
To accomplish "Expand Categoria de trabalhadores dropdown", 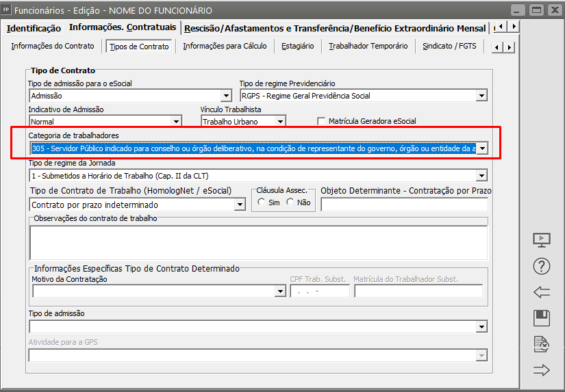I will (x=481, y=148).
